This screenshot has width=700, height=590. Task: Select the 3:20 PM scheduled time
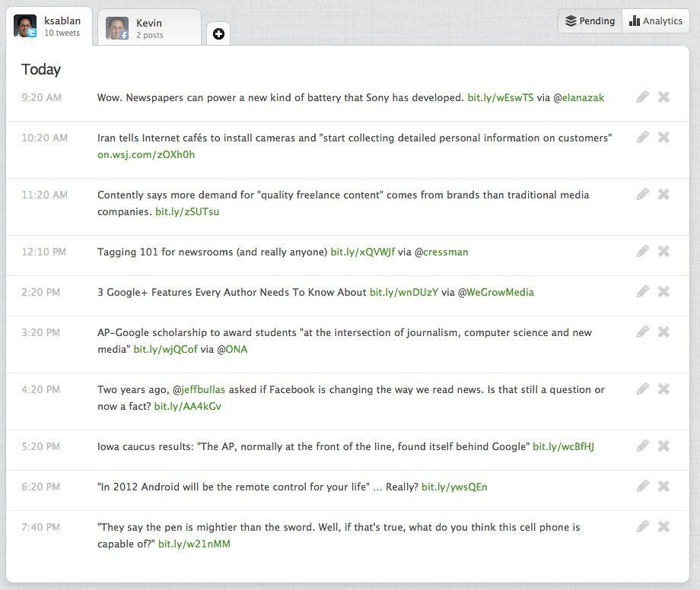coord(40,333)
